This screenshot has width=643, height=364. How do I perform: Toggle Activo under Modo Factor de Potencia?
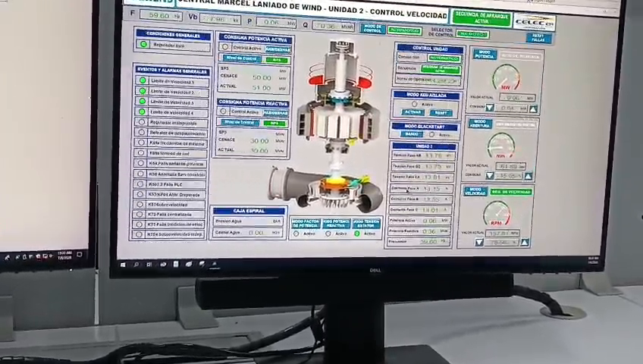296,234
